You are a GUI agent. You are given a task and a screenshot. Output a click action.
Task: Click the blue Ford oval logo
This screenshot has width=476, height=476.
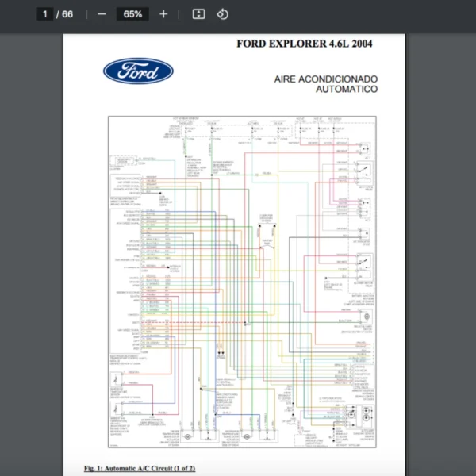[x=138, y=71]
